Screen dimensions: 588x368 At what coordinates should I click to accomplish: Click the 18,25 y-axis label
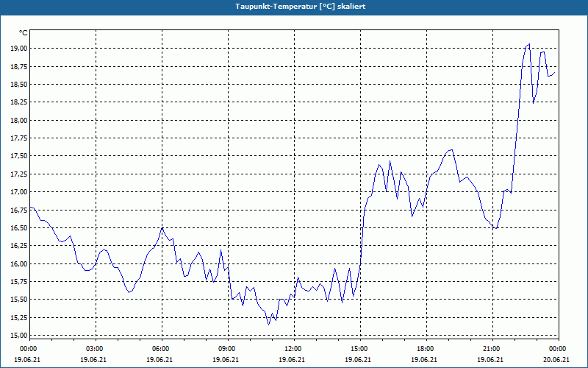click(x=20, y=102)
